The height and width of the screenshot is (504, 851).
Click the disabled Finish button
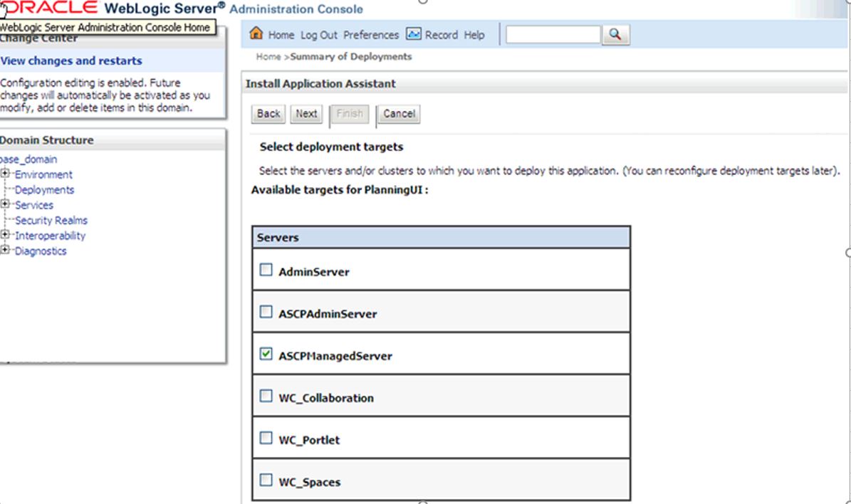[350, 114]
